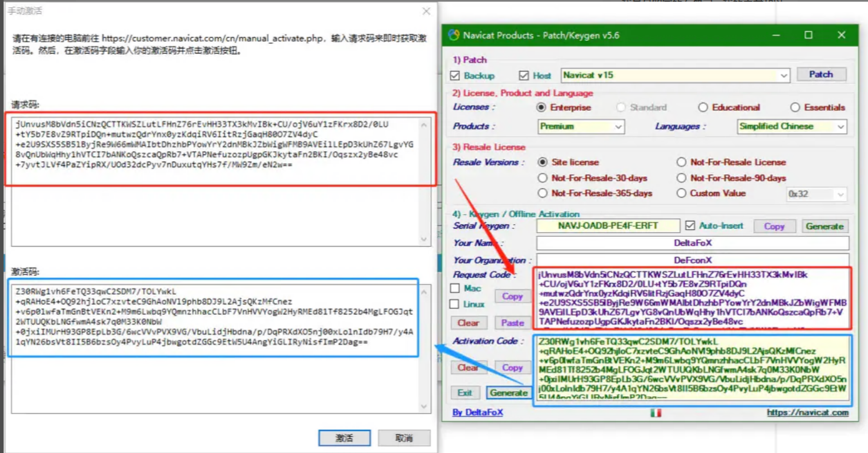
Task: Toggle the Mac checkbox
Action: 455,288
